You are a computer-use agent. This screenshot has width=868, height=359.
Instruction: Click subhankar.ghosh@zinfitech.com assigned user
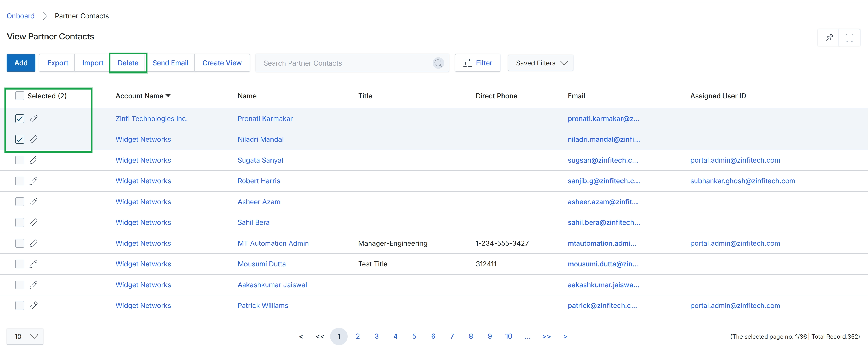coord(742,181)
